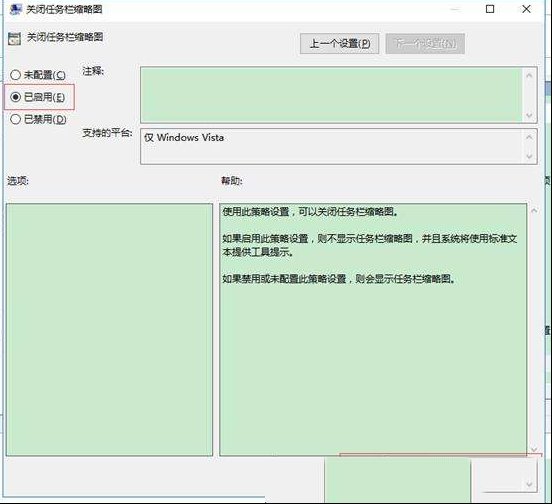Click the up arrow in 支持的平台 box

[x=529, y=137]
